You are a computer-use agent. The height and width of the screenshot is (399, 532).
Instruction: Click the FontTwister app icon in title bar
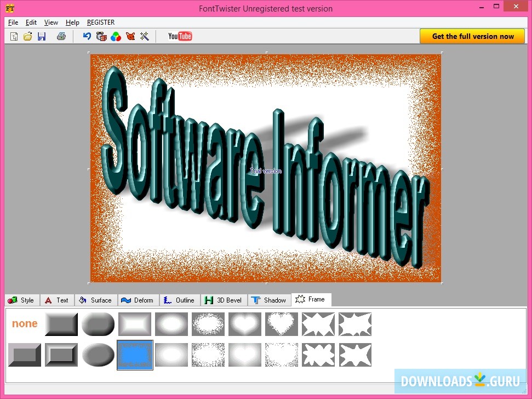pos(10,8)
